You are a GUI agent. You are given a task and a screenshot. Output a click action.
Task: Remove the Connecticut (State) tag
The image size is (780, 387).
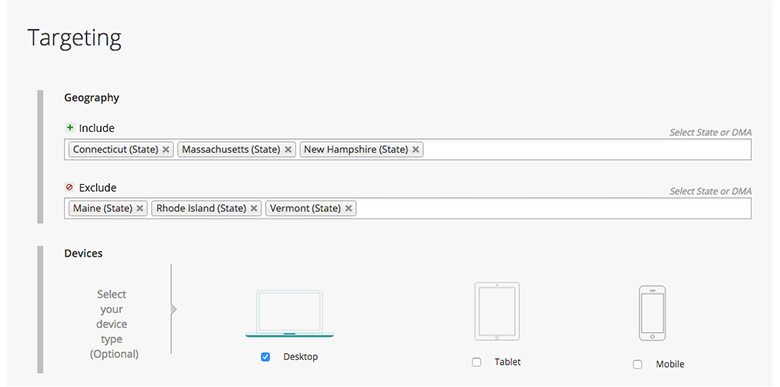(x=166, y=150)
